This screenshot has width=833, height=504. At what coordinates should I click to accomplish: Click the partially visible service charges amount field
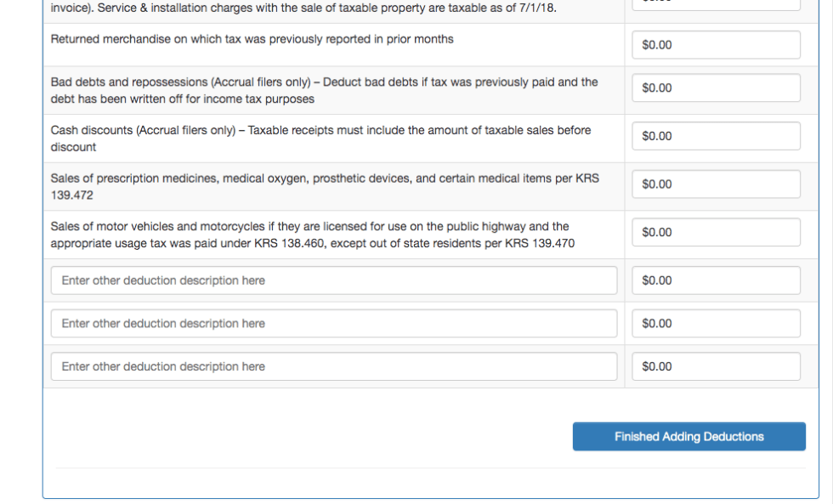(716, 4)
